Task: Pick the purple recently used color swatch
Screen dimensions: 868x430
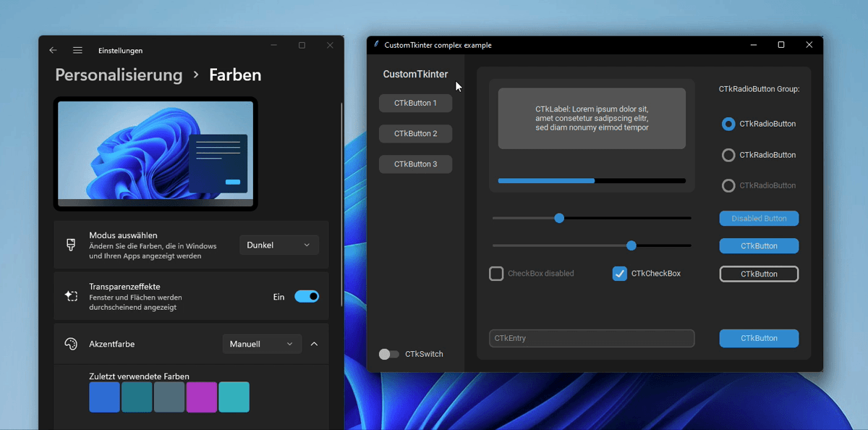Action: (202, 397)
